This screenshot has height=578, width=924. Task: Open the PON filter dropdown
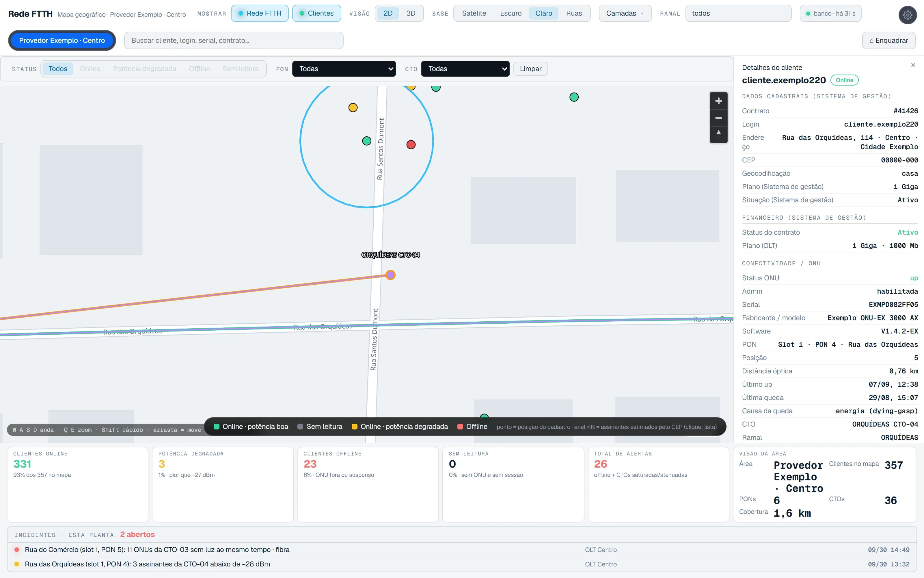coord(344,69)
